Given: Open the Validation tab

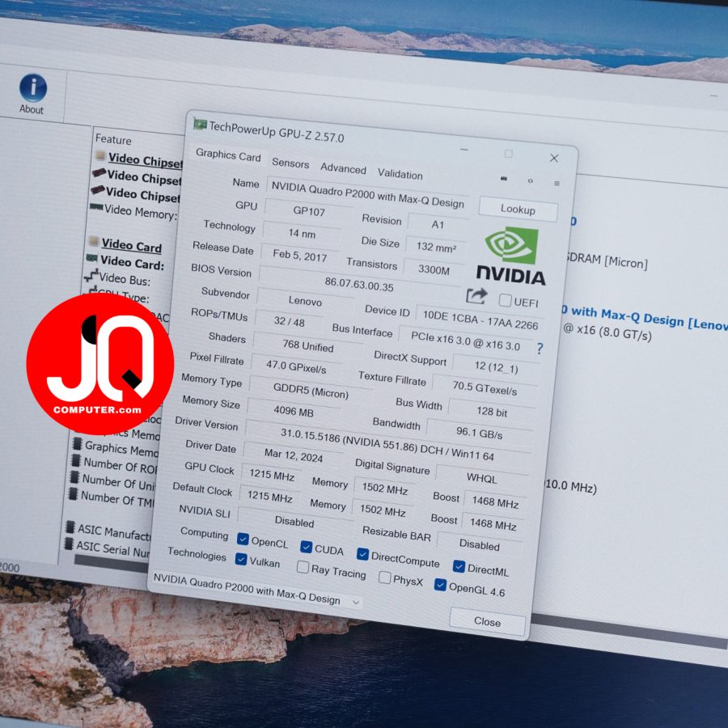Looking at the screenshot, I should (400, 174).
